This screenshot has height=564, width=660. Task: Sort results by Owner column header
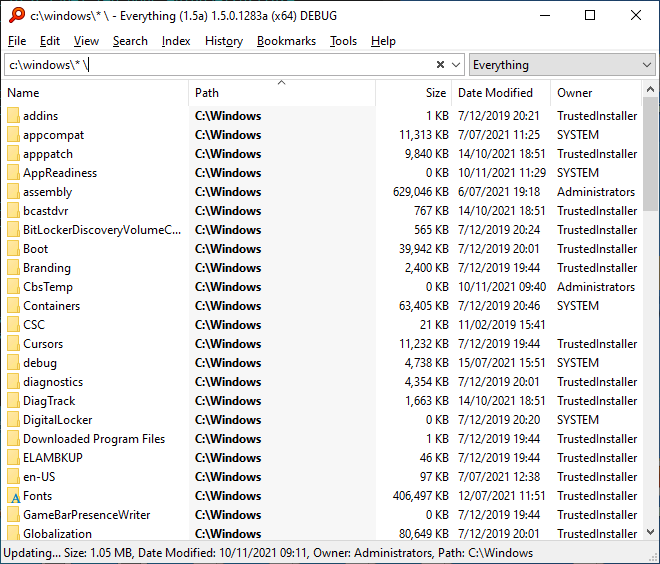click(x=596, y=93)
